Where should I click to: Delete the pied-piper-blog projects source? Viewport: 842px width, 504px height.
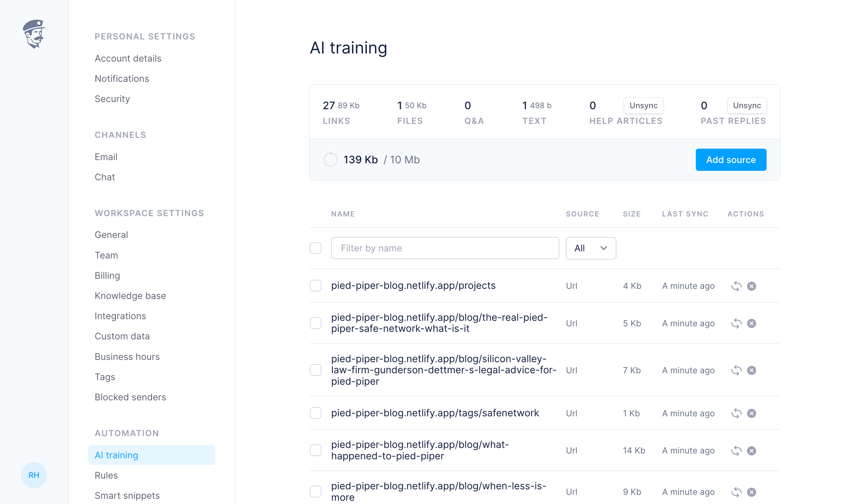click(x=751, y=286)
